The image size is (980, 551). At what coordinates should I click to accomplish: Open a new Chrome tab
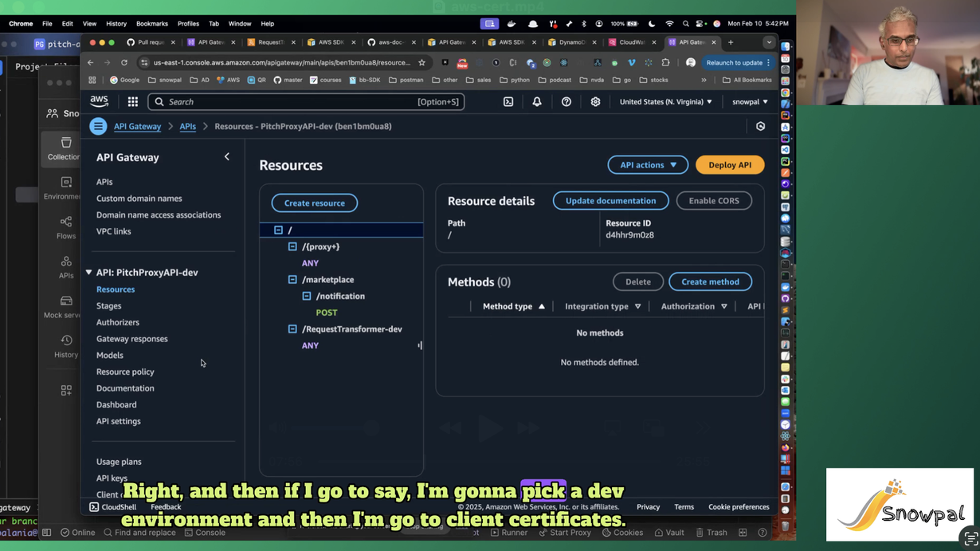[x=731, y=42]
